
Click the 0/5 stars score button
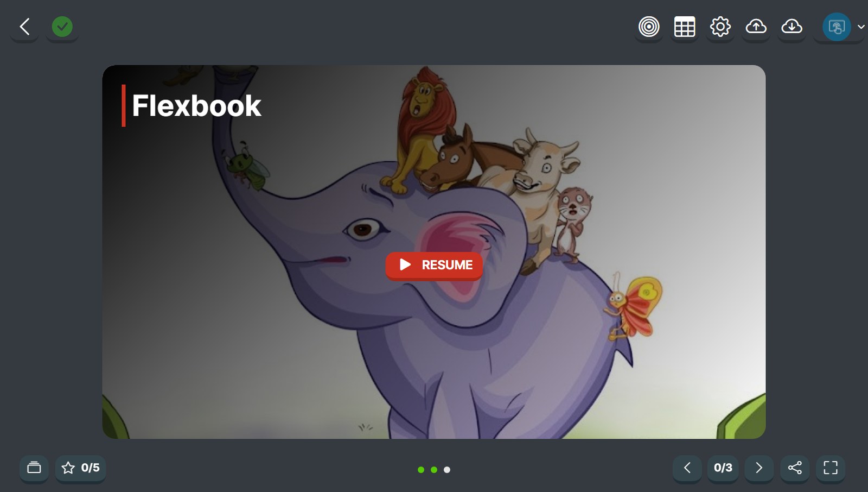[x=81, y=468]
